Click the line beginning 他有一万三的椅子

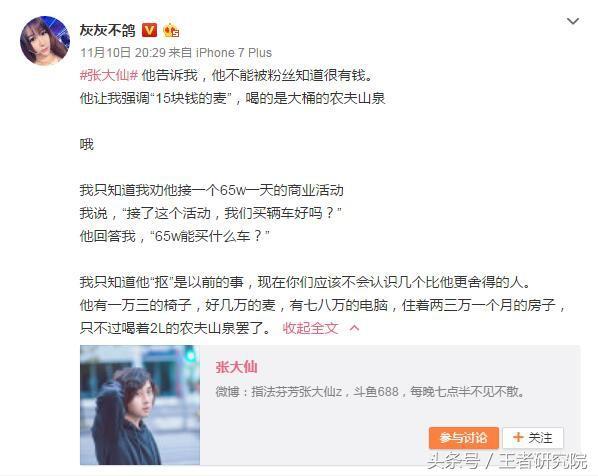323,305
